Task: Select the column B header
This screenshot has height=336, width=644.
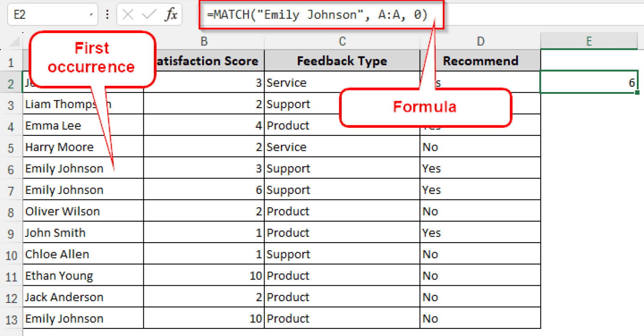Action: point(204,41)
